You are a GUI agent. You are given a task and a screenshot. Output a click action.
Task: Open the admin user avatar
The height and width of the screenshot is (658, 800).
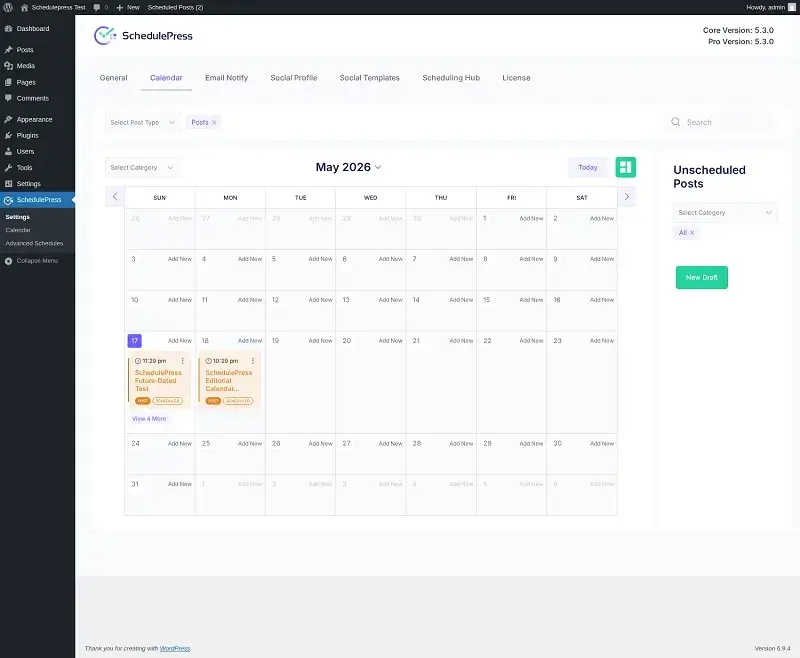point(792,7)
